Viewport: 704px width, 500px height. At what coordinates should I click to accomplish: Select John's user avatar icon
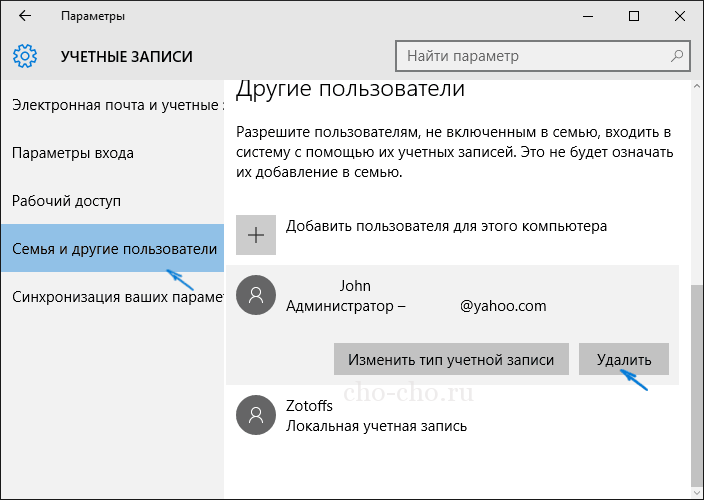256,295
